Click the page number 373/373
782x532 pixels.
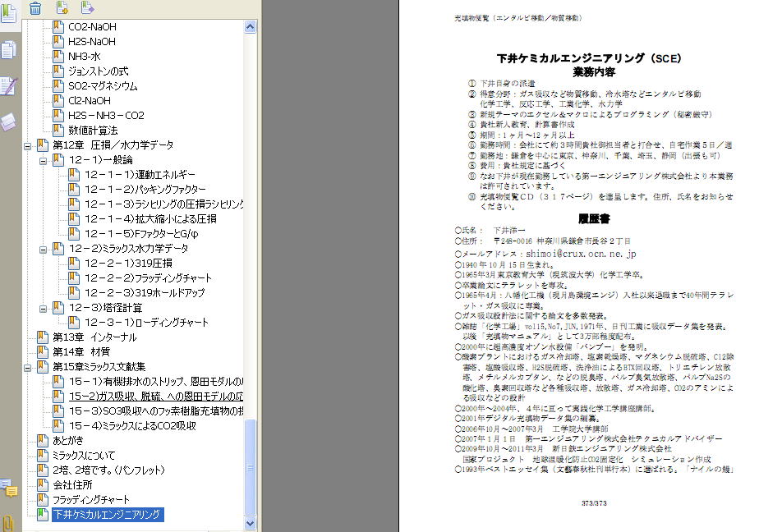[594, 503]
